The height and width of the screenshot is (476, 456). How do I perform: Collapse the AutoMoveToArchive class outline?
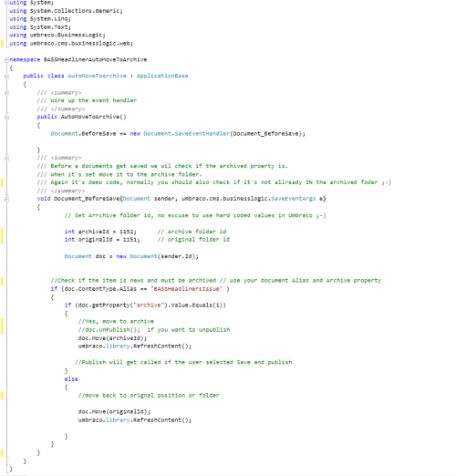coord(6,77)
